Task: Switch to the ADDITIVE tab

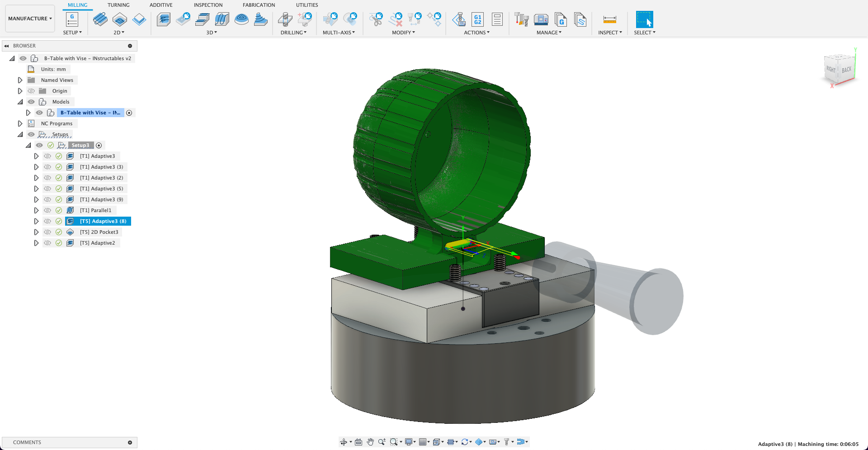Action: pyautogui.click(x=161, y=5)
